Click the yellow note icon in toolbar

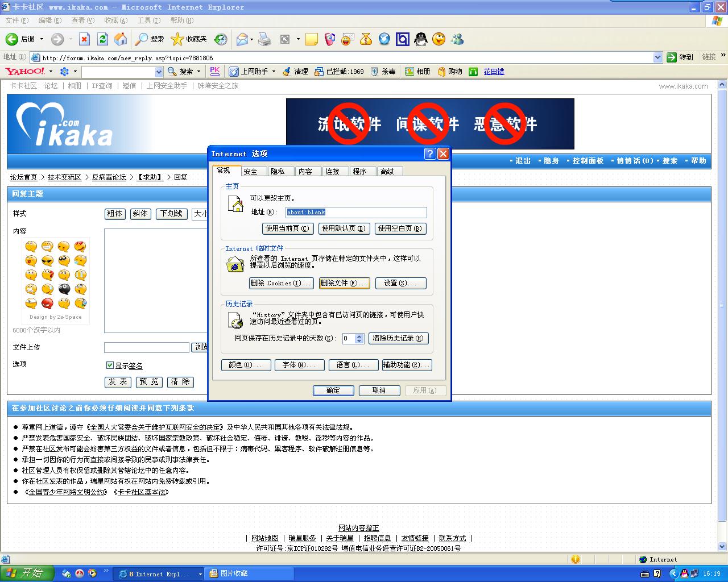(312, 39)
